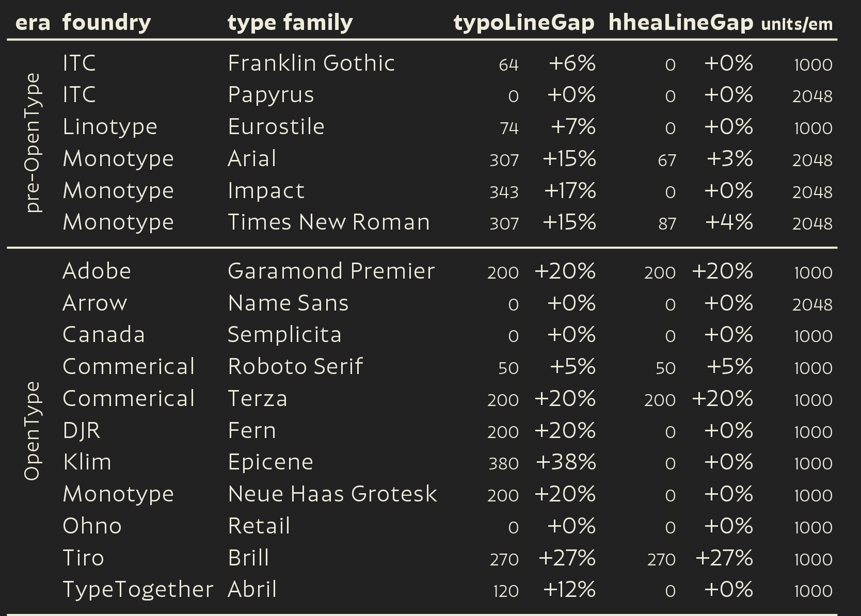Click the foundry column header

(107, 23)
